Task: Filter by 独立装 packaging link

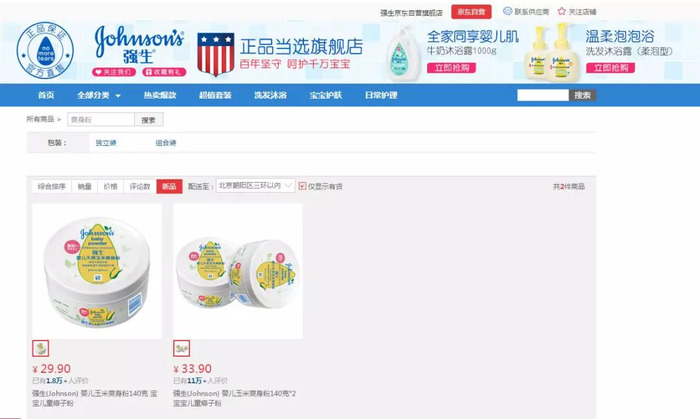Action: click(106, 143)
